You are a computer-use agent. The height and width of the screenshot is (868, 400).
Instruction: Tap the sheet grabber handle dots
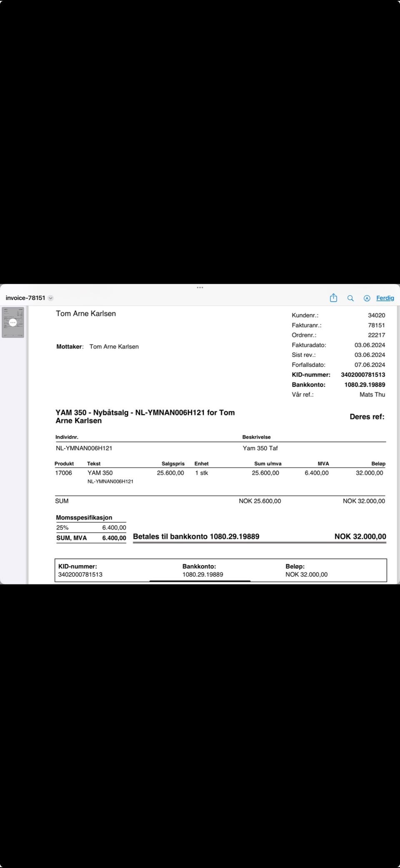200,287
